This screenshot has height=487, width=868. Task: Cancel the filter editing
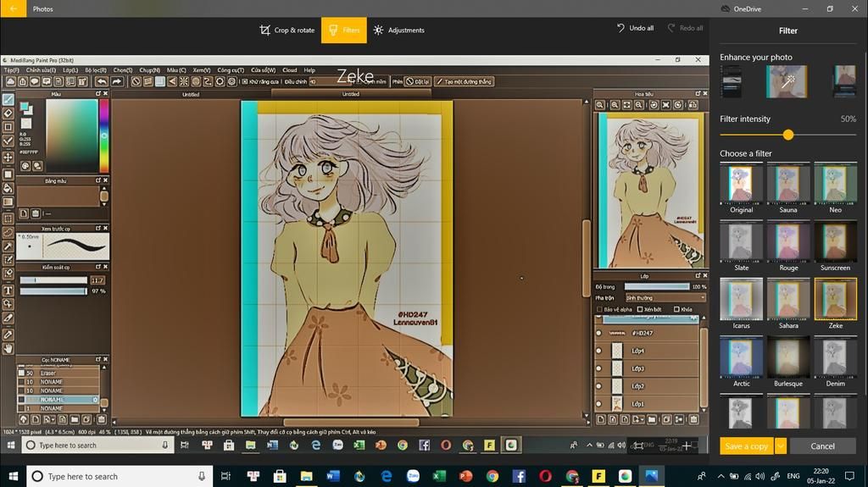822,446
